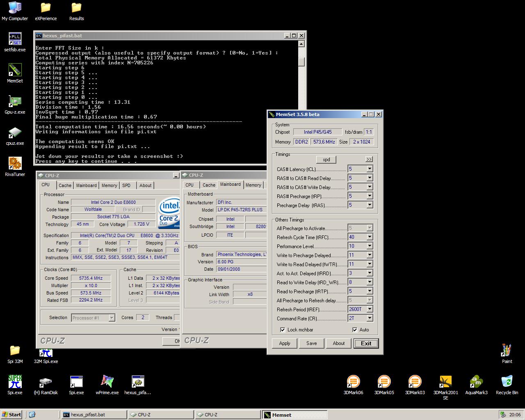Click the system tray icon beside the clock
This screenshot has width=525, height=420.
tap(502, 415)
